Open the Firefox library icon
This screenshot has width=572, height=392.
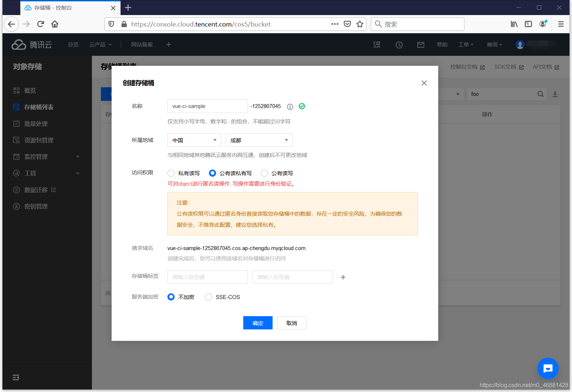(x=514, y=24)
